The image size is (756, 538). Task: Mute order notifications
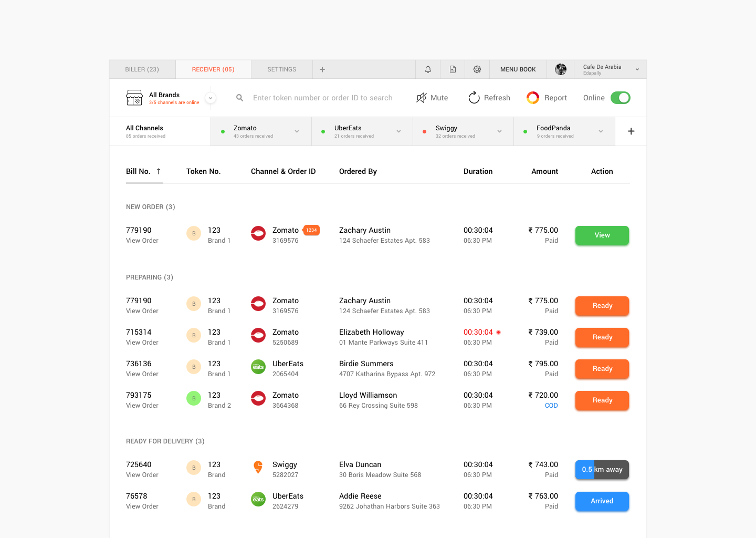coord(432,97)
